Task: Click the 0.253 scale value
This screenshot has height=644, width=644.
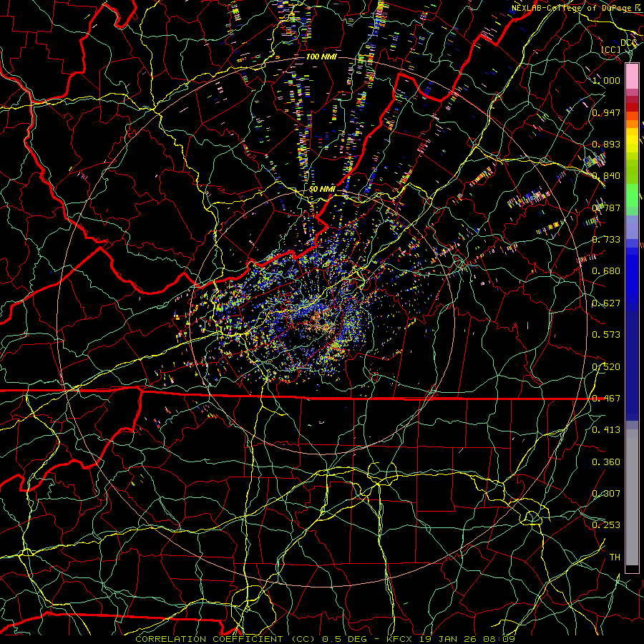Action: tap(606, 525)
